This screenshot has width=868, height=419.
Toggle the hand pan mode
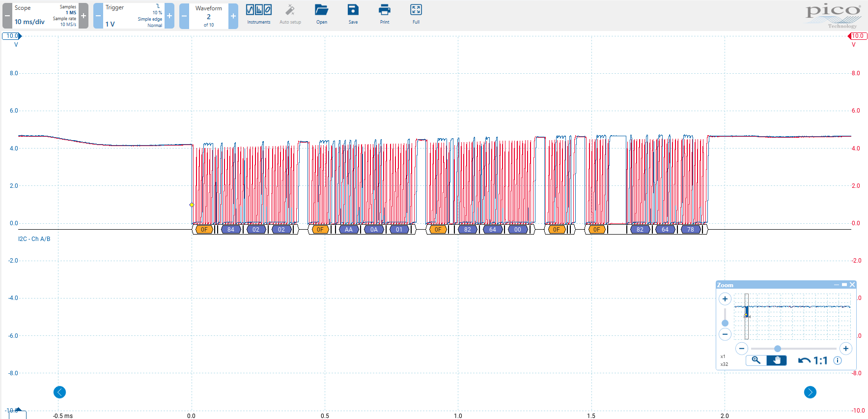point(777,360)
